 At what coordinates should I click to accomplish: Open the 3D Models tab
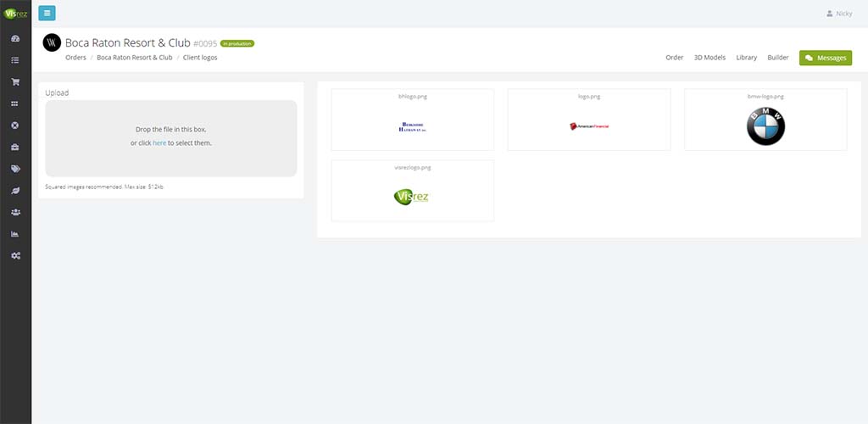click(x=709, y=58)
